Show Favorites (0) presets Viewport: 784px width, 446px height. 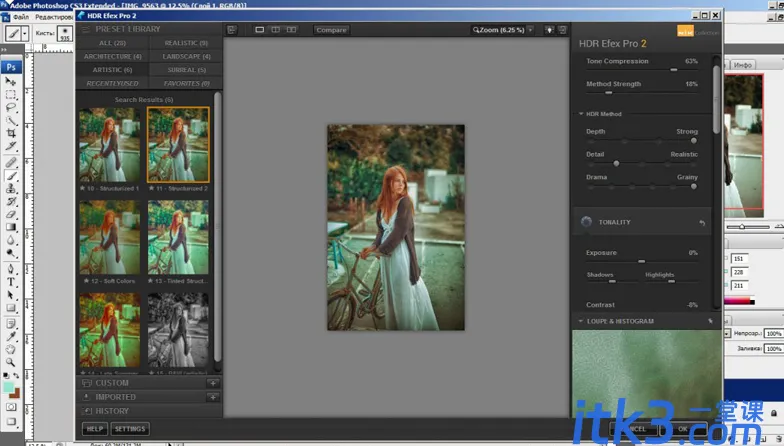click(x=186, y=84)
